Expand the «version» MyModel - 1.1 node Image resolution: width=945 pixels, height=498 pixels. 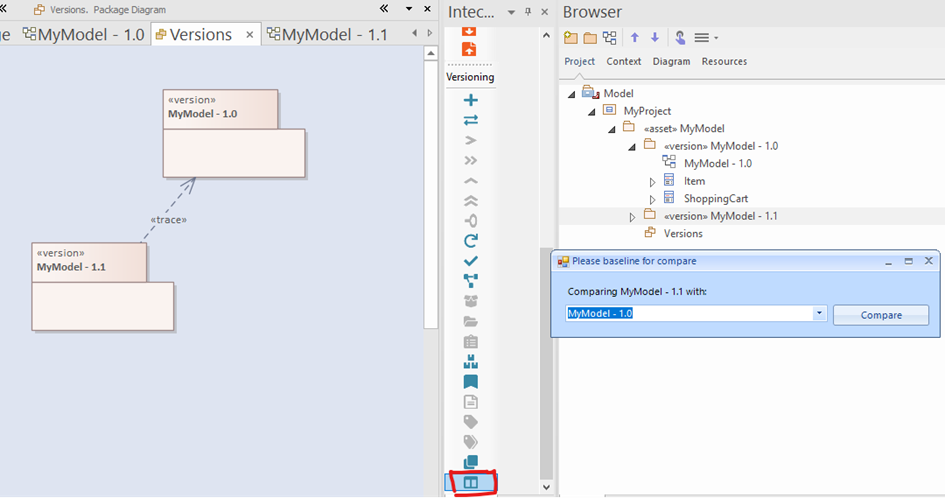[x=632, y=216]
